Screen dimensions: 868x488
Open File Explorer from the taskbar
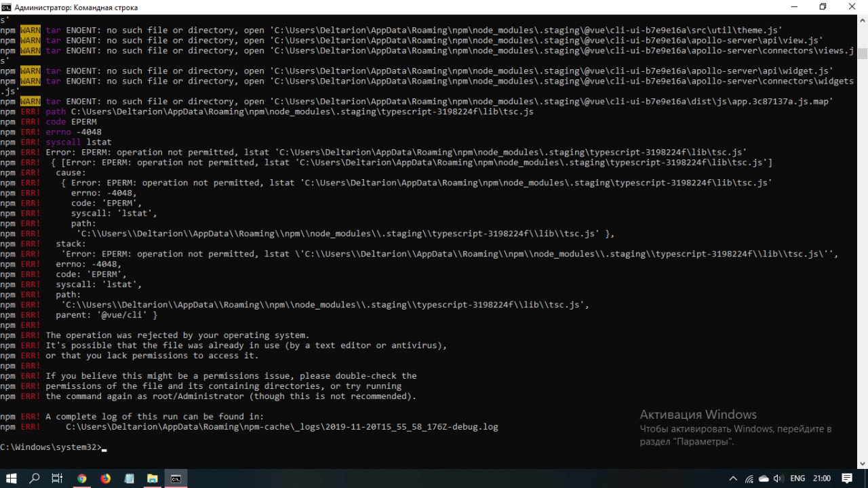(152, 478)
